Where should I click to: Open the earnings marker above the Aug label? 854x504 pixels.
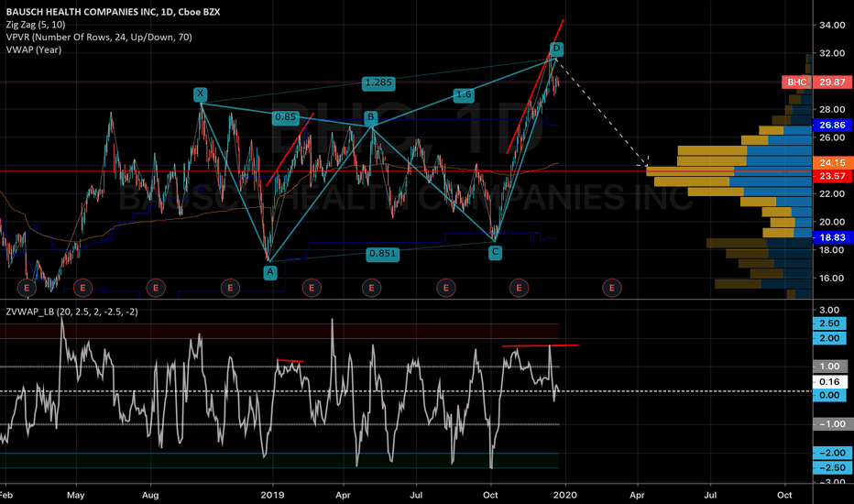coord(156,288)
